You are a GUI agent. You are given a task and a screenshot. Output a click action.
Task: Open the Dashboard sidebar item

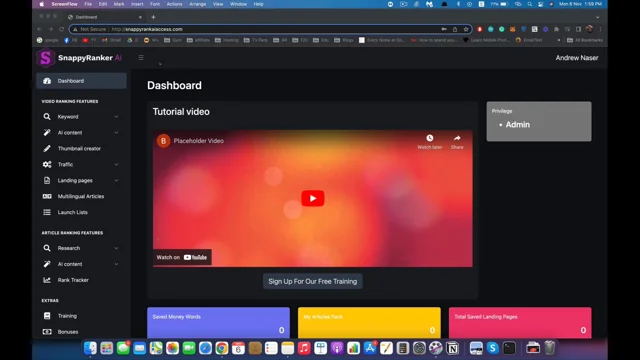coord(81,81)
